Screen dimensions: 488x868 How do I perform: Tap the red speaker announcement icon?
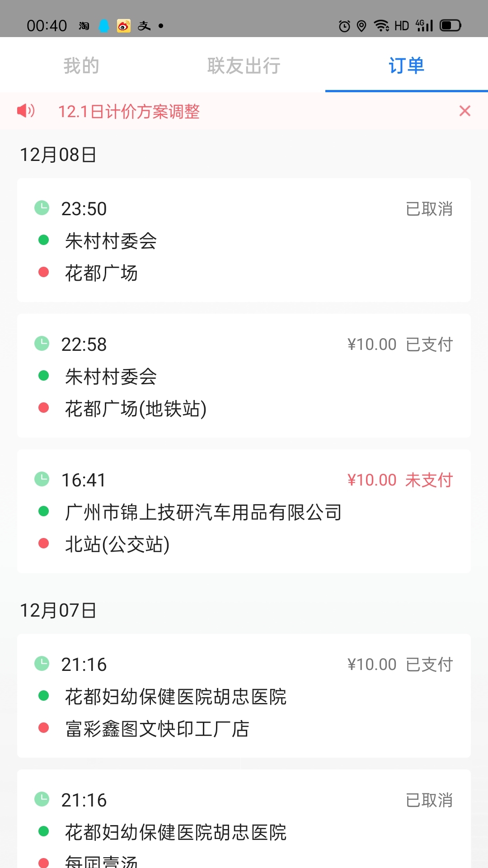pyautogui.click(x=26, y=111)
